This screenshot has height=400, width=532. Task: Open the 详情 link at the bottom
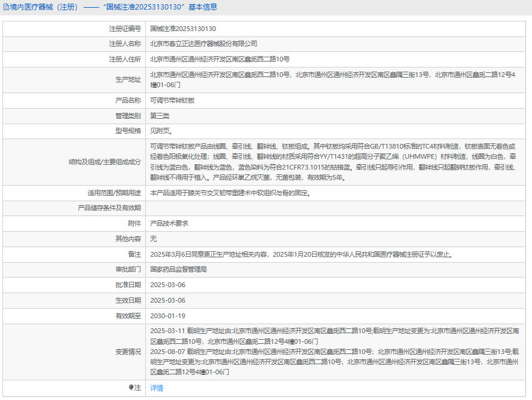click(x=157, y=388)
